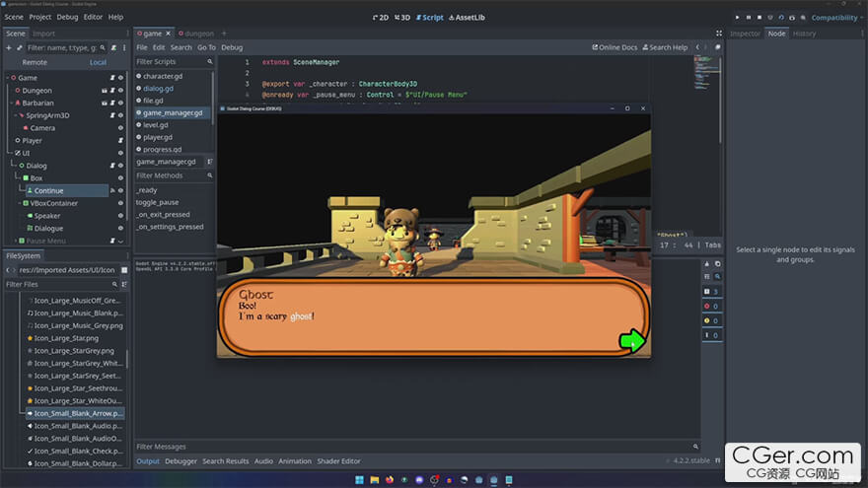868x488 pixels.
Task: Toggle visibility of the UI node
Action: pyautogui.click(x=120, y=153)
